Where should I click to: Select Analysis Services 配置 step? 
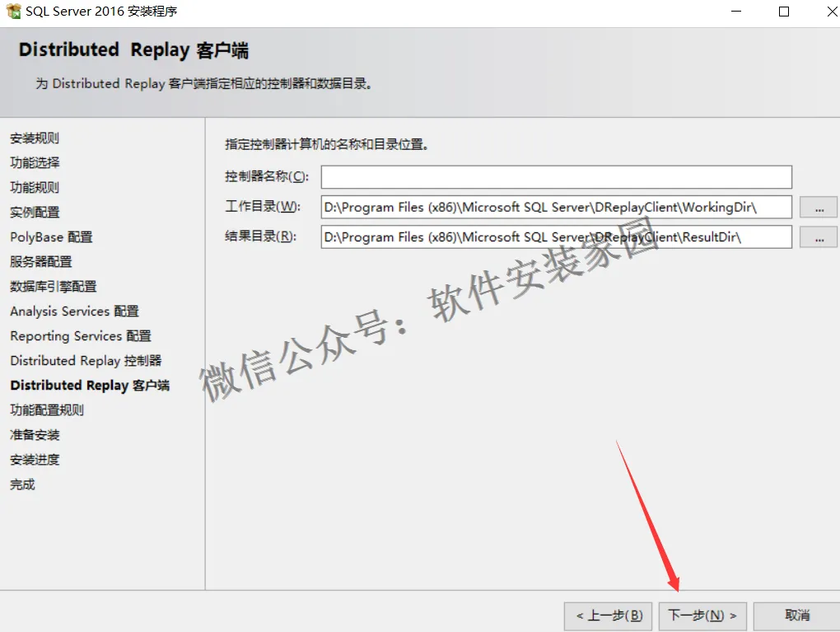pyautogui.click(x=74, y=311)
